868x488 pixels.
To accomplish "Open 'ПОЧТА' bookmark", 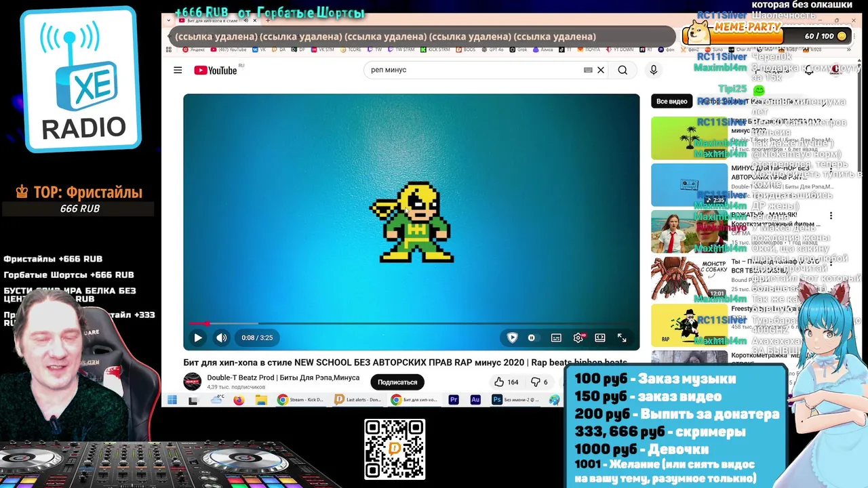I will pos(588,49).
